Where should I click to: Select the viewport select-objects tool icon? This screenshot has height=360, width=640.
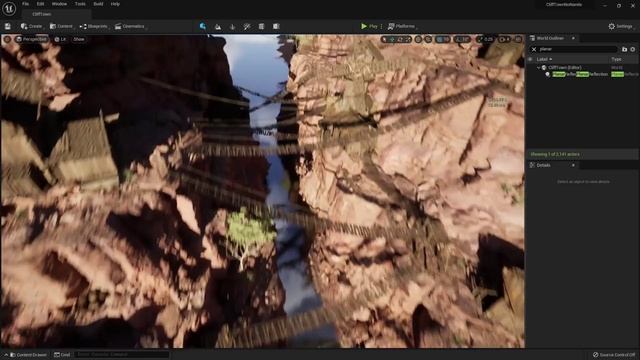(x=384, y=39)
